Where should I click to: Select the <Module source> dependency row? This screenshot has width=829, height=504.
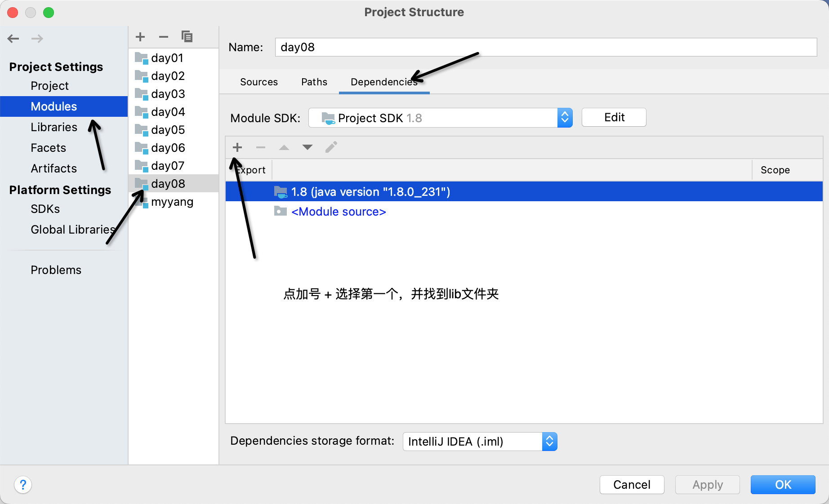coord(524,212)
